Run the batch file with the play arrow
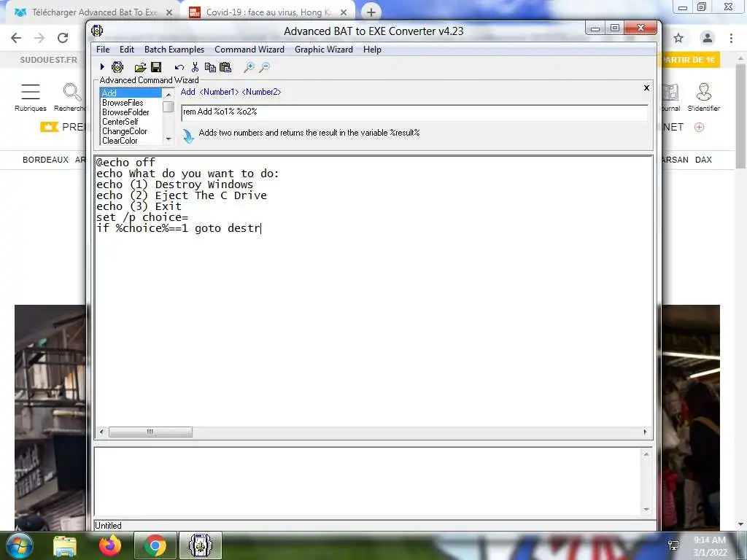 point(102,67)
